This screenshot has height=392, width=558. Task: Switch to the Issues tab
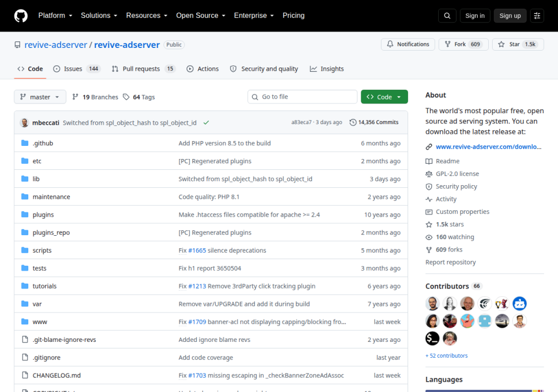(x=77, y=69)
